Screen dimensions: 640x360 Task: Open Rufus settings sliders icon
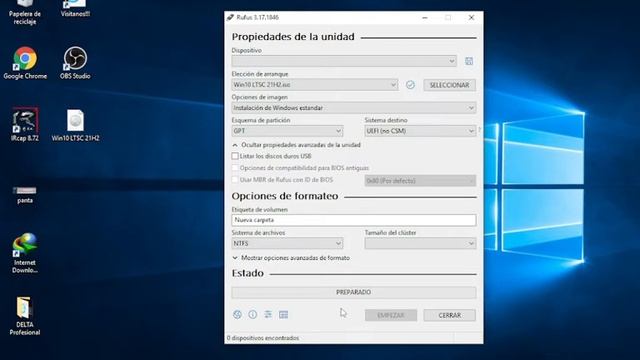tap(268, 314)
